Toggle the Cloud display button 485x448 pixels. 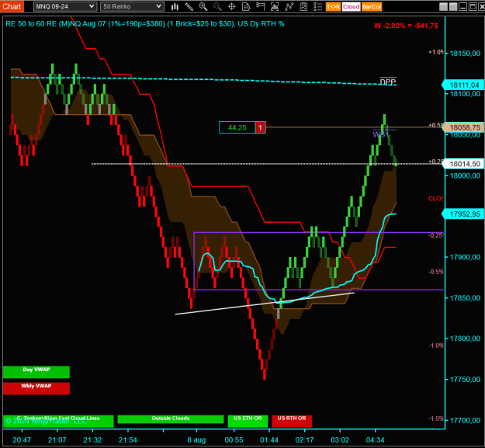pyautogui.click(x=352, y=6)
